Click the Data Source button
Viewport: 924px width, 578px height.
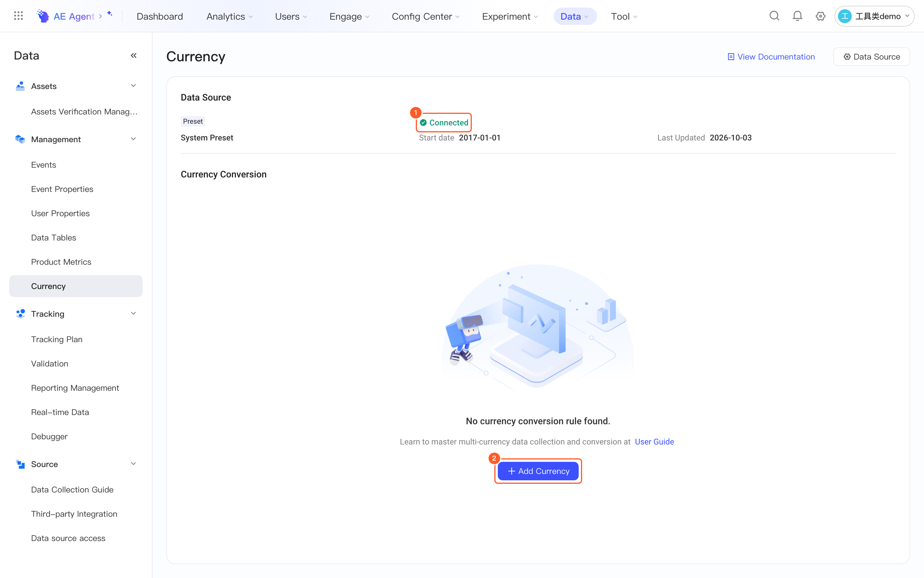[x=871, y=57]
